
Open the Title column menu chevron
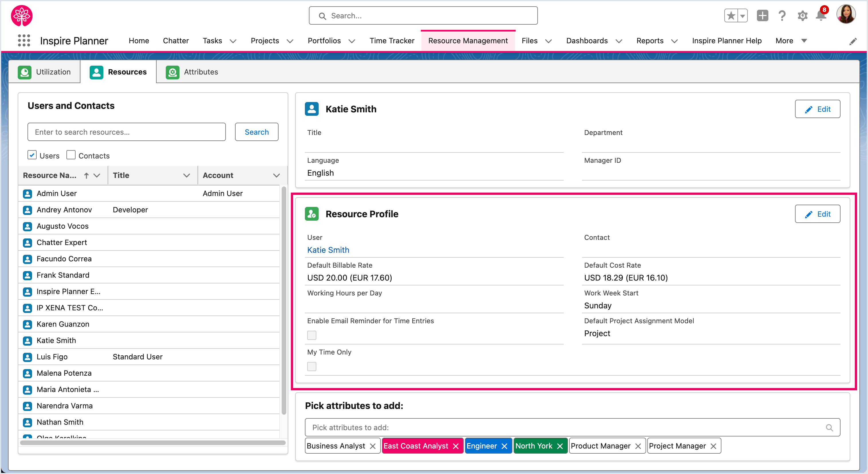pos(186,175)
